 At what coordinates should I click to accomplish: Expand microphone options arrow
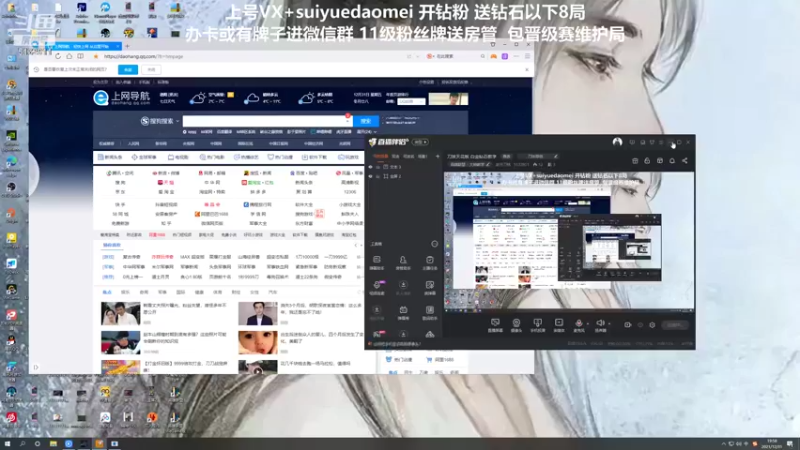(587, 323)
